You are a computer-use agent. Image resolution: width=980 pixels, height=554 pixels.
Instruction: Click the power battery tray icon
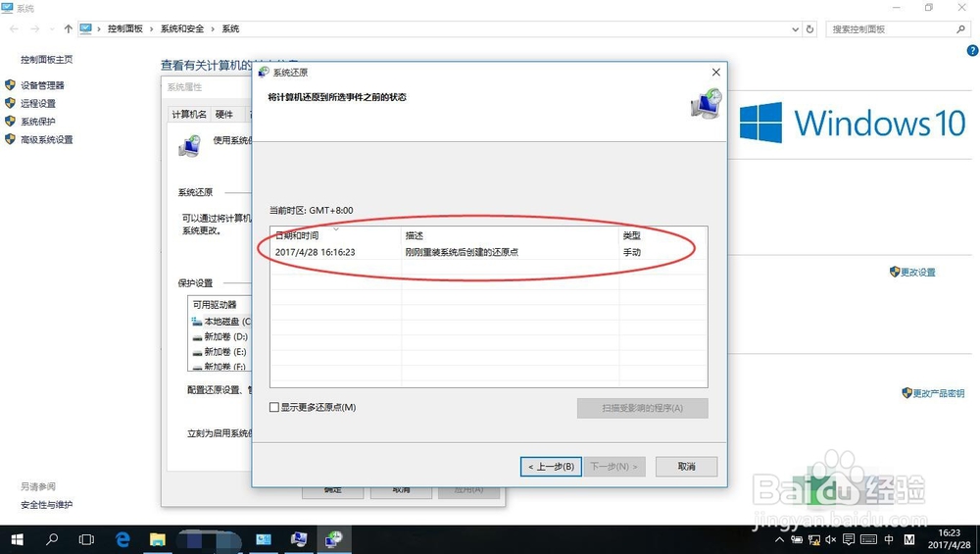(x=796, y=539)
